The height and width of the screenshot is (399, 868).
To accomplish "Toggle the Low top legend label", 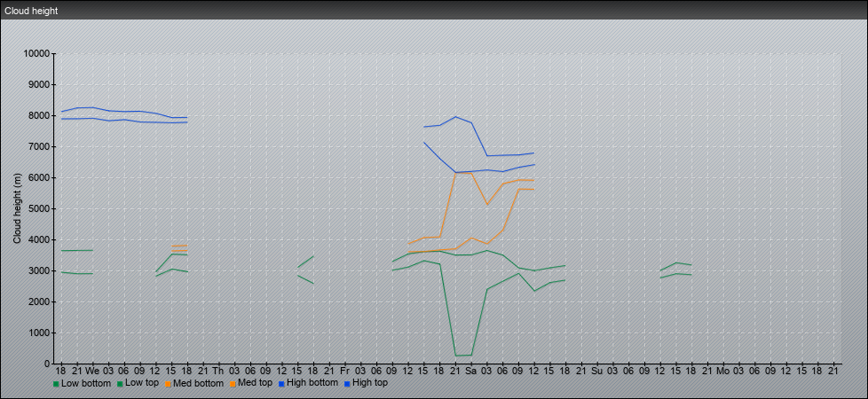I will coord(142,382).
